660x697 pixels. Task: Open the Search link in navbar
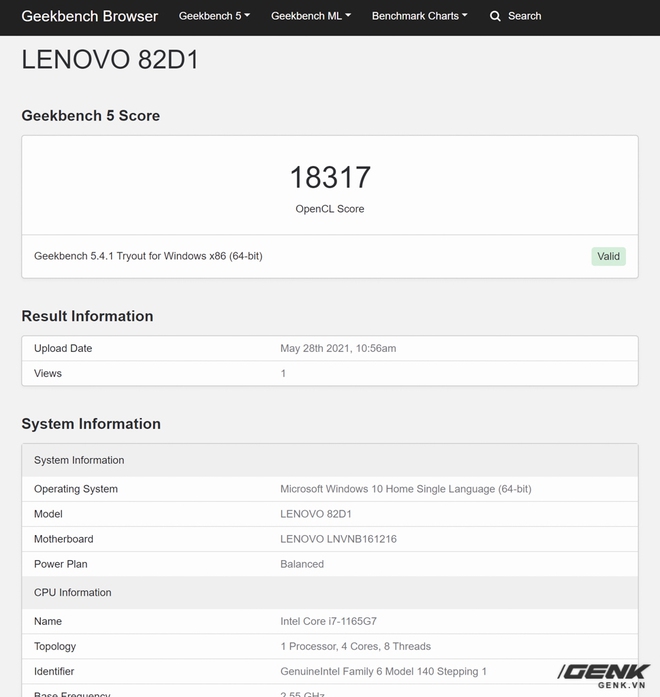click(524, 16)
